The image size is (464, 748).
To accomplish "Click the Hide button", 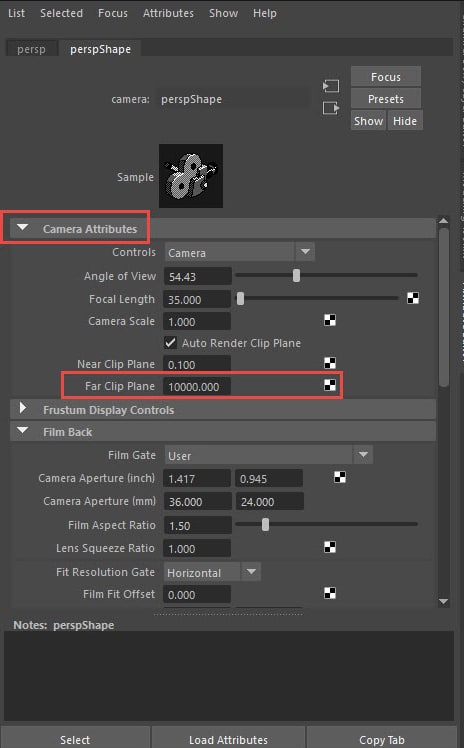I will [405, 121].
